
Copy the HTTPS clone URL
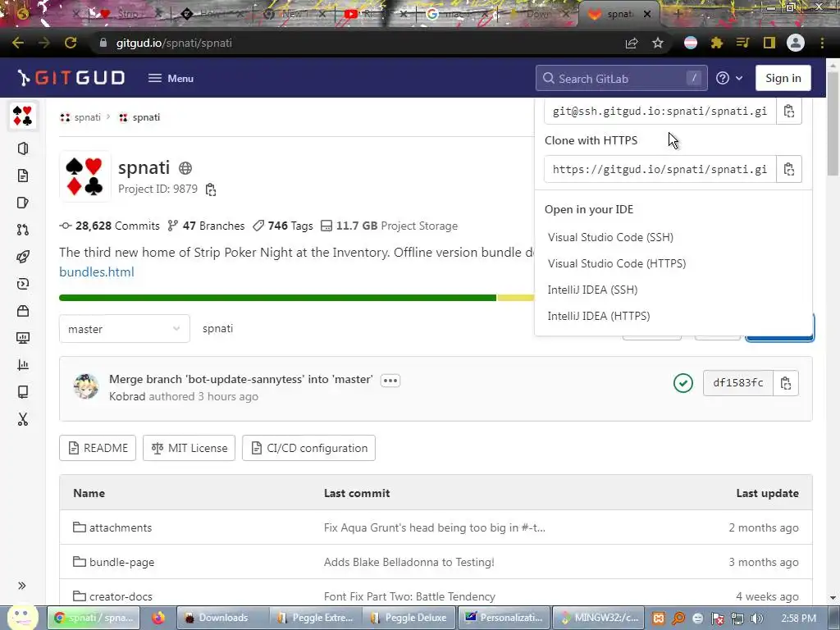788,169
